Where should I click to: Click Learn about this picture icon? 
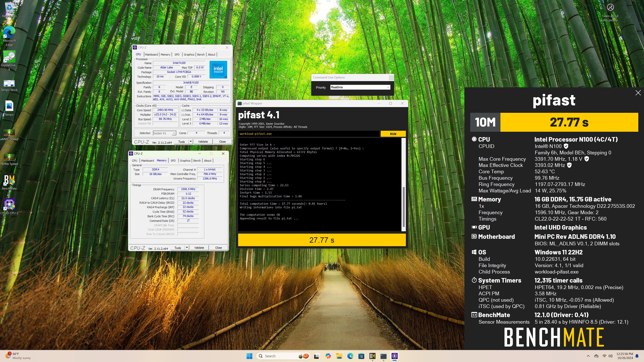(x=610, y=13)
